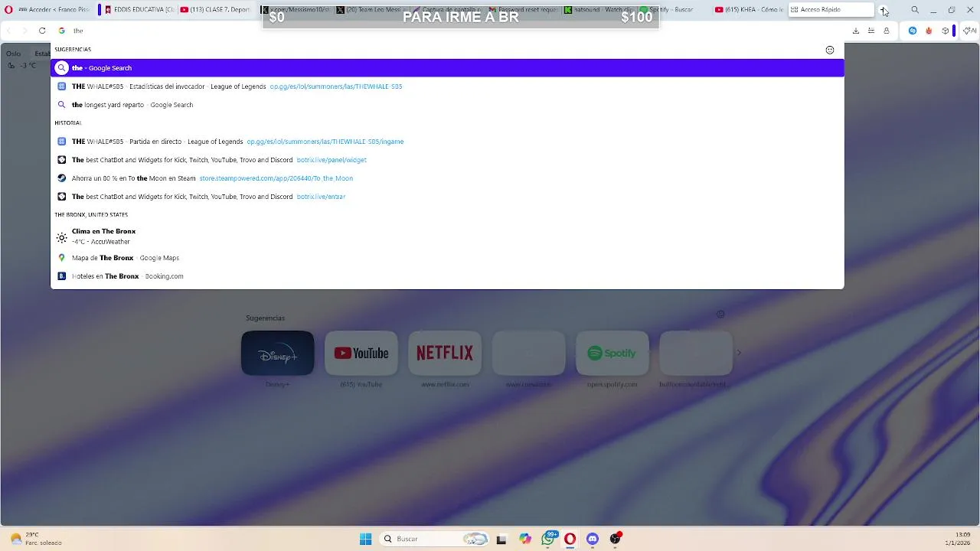This screenshot has width=980, height=551.
Task: Click the Opera icon on the taskbar
Action: [570, 539]
